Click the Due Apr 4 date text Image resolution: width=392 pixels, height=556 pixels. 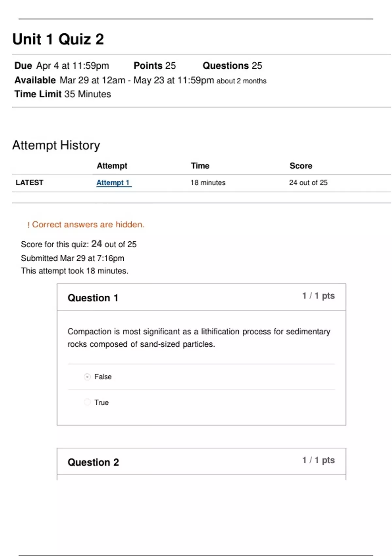point(62,66)
